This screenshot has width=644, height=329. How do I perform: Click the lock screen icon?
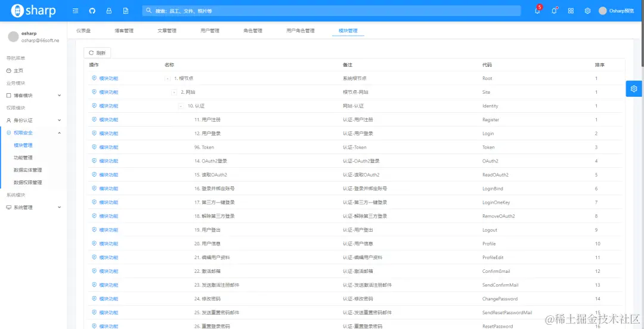pos(109,11)
